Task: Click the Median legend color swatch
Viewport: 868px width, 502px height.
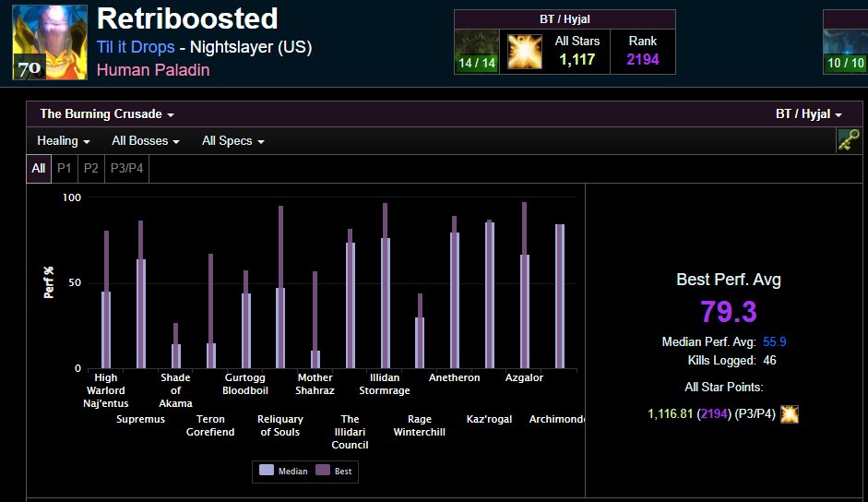Action: coord(267,471)
